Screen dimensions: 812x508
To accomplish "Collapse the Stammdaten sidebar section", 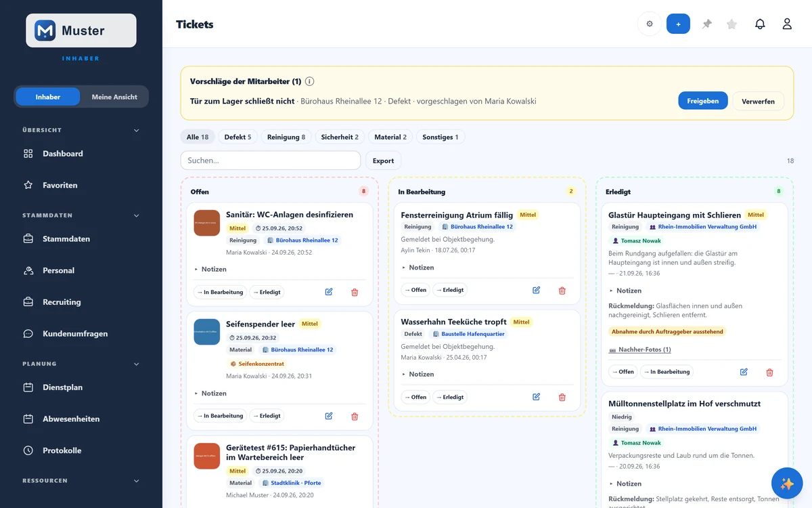I will [x=136, y=215].
